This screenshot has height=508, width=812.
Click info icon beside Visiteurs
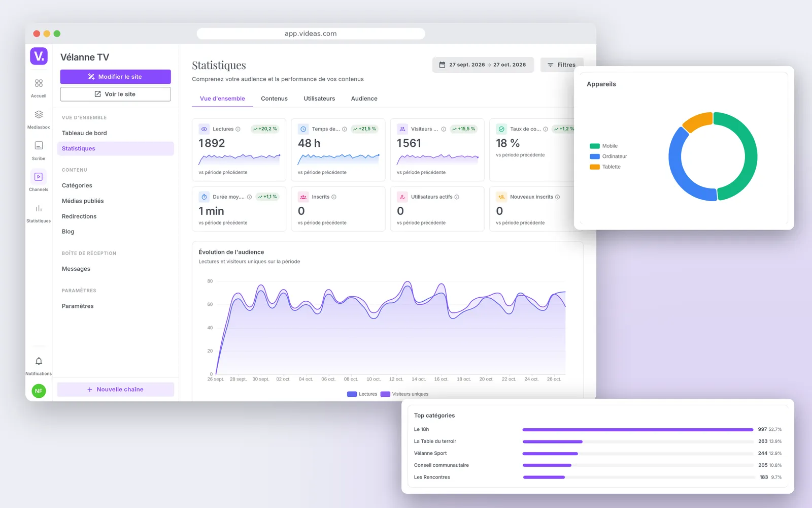tap(444, 129)
